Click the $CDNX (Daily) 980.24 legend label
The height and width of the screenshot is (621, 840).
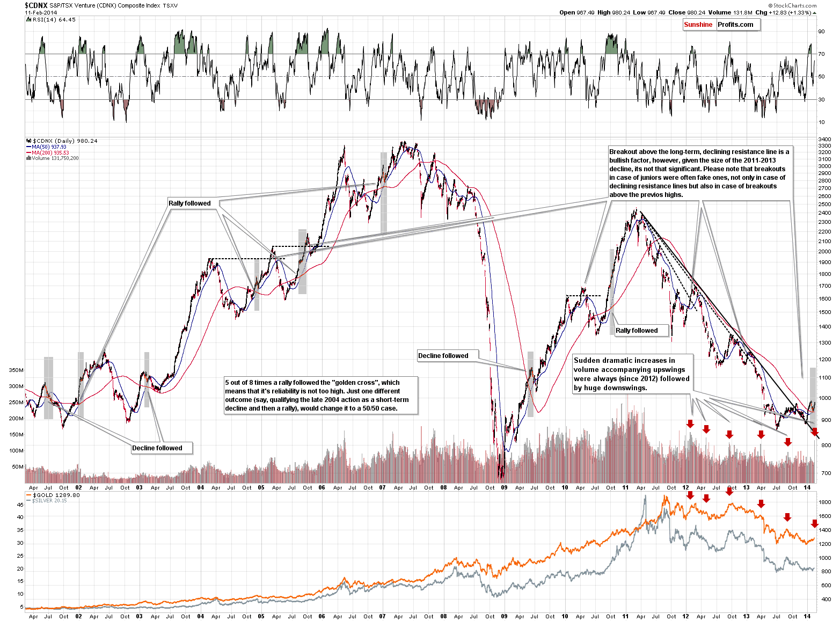click(x=62, y=141)
